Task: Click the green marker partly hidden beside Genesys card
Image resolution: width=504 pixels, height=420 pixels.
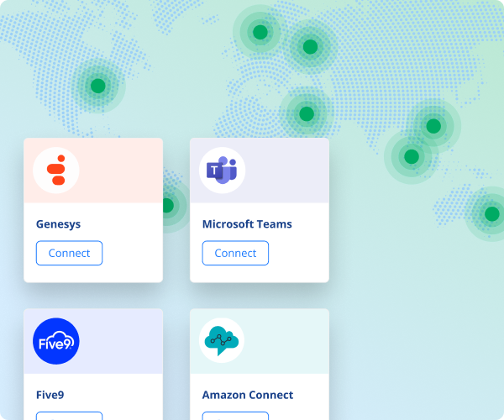Action: (x=168, y=206)
